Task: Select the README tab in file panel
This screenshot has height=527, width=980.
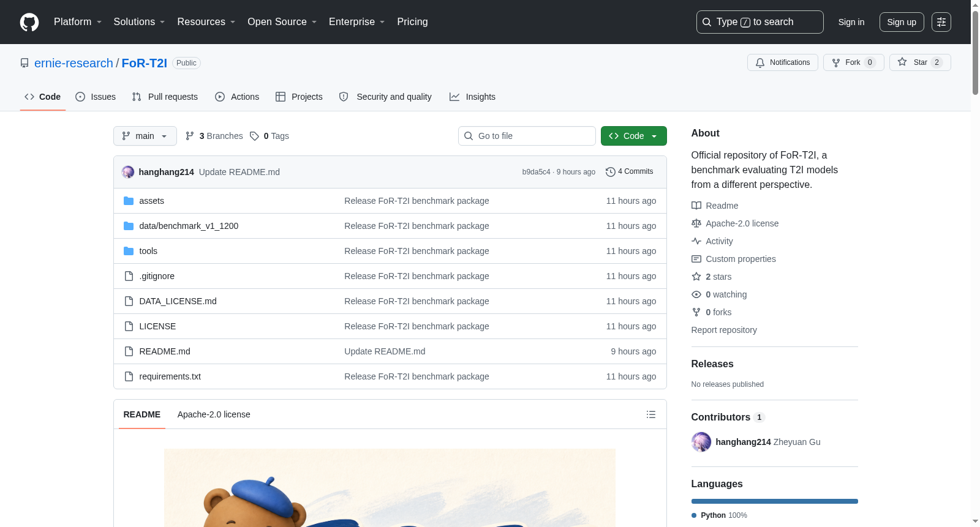Action: [142, 414]
